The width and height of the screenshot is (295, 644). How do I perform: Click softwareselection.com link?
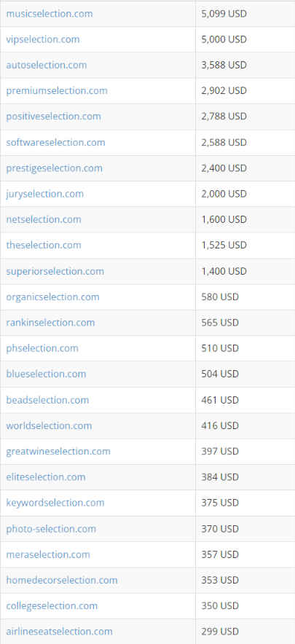tap(55, 142)
